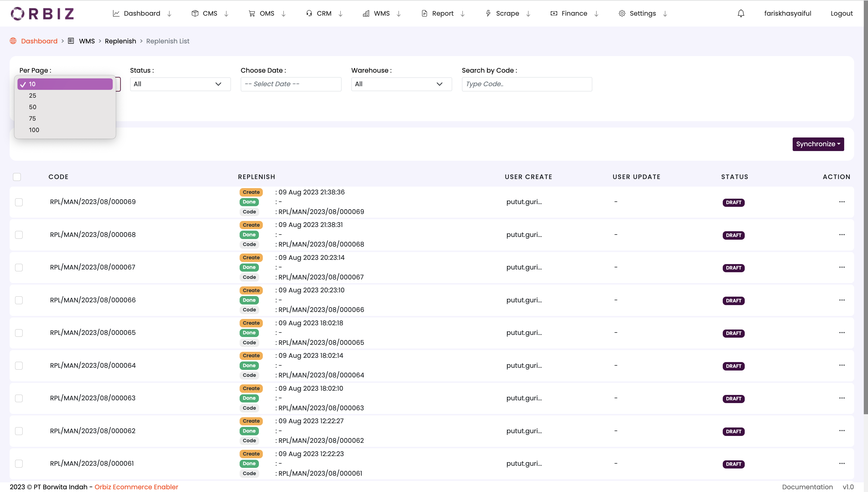Click the Scrape lightning icon

tap(488, 14)
